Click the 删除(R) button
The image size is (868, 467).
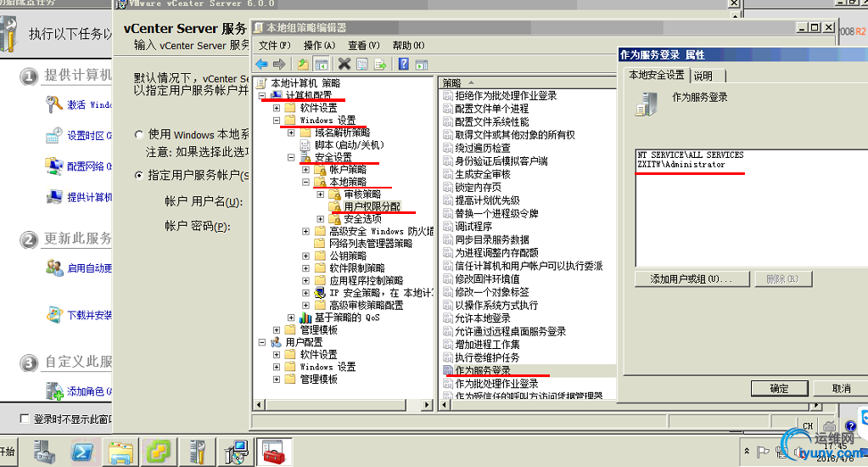coord(783,279)
